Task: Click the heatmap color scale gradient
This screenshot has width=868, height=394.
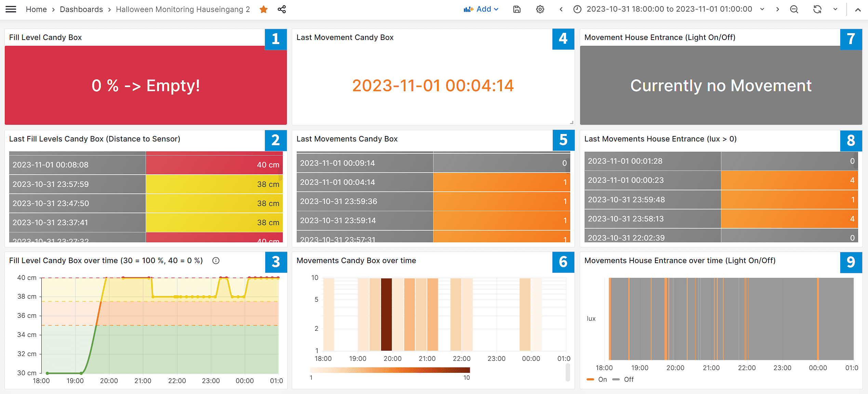Action: click(389, 370)
